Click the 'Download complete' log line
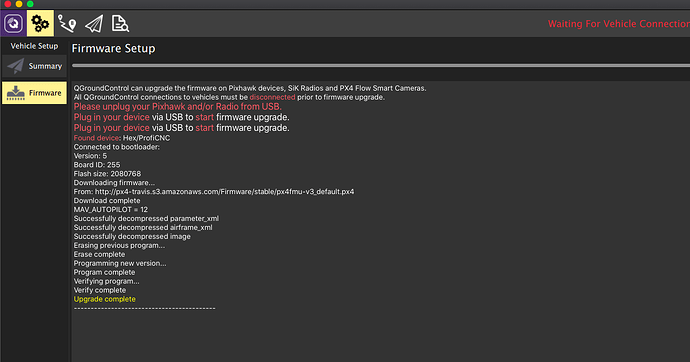The height and width of the screenshot is (362, 690). click(x=107, y=201)
